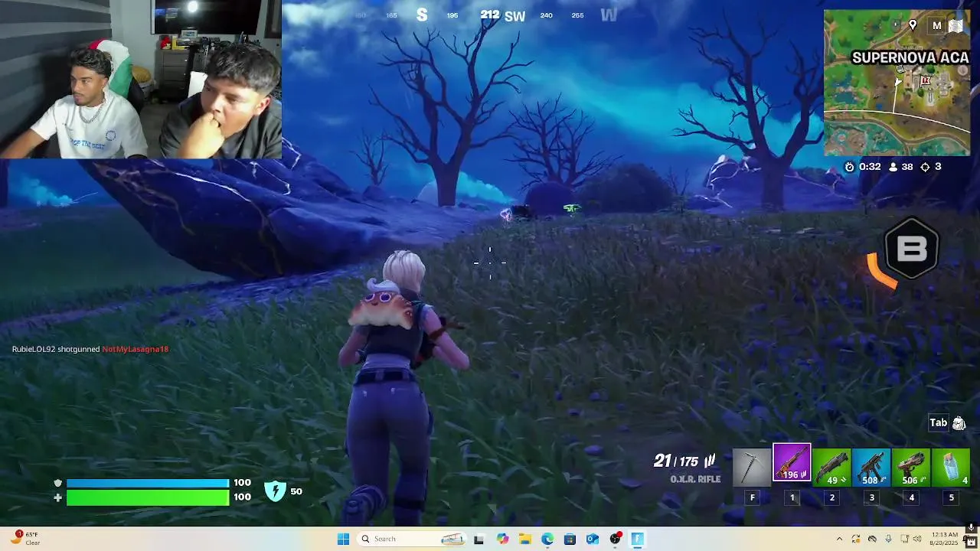The width and height of the screenshot is (980, 551).
Task: Click the glowing green loot item on hill
Action: [571, 207]
